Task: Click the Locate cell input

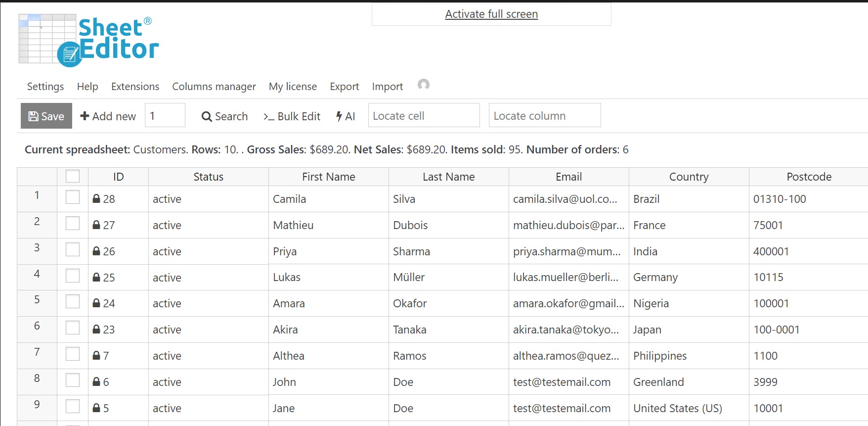Action: (424, 115)
